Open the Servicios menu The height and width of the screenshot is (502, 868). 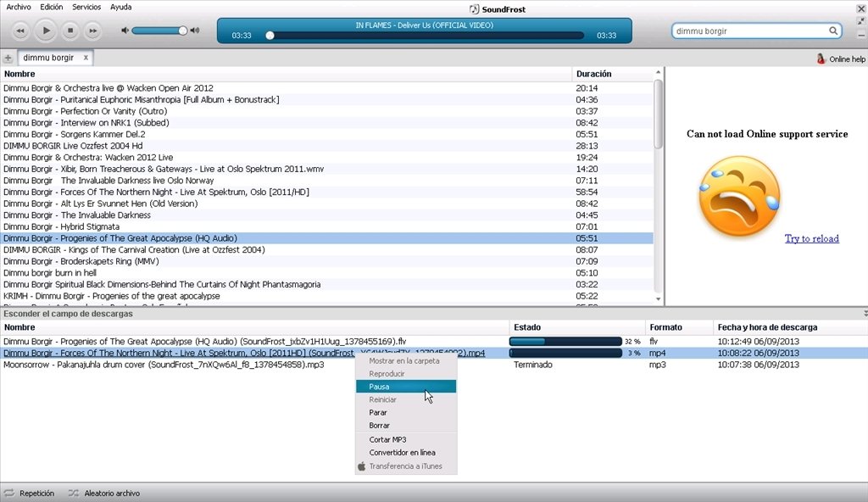click(x=86, y=7)
